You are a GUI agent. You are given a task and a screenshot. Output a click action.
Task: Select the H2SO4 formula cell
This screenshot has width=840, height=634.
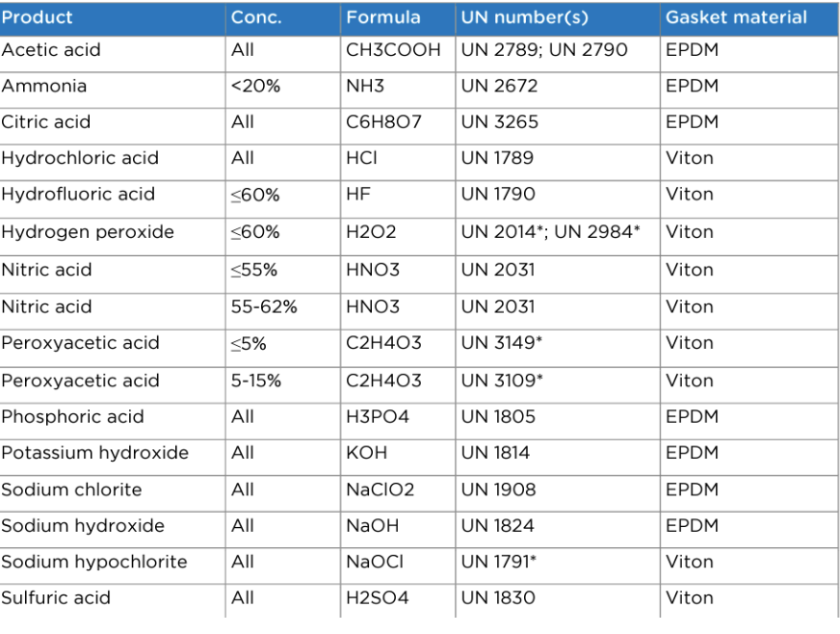coord(398,601)
